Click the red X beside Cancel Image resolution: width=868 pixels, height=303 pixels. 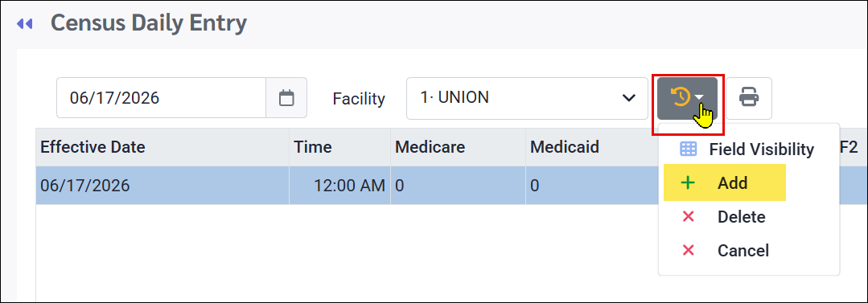(x=688, y=251)
